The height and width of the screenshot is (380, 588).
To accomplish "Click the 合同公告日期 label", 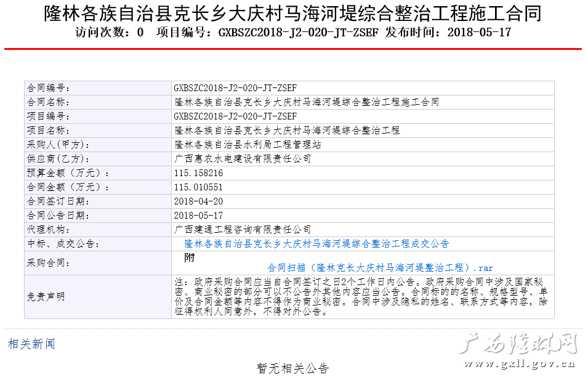I will click(x=58, y=216).
